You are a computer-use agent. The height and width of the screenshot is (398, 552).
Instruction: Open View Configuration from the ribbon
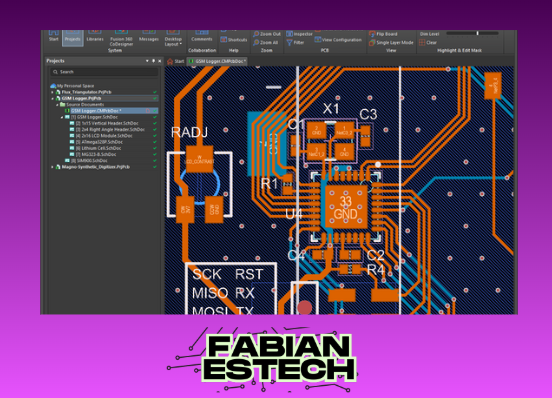click(338, 40)
